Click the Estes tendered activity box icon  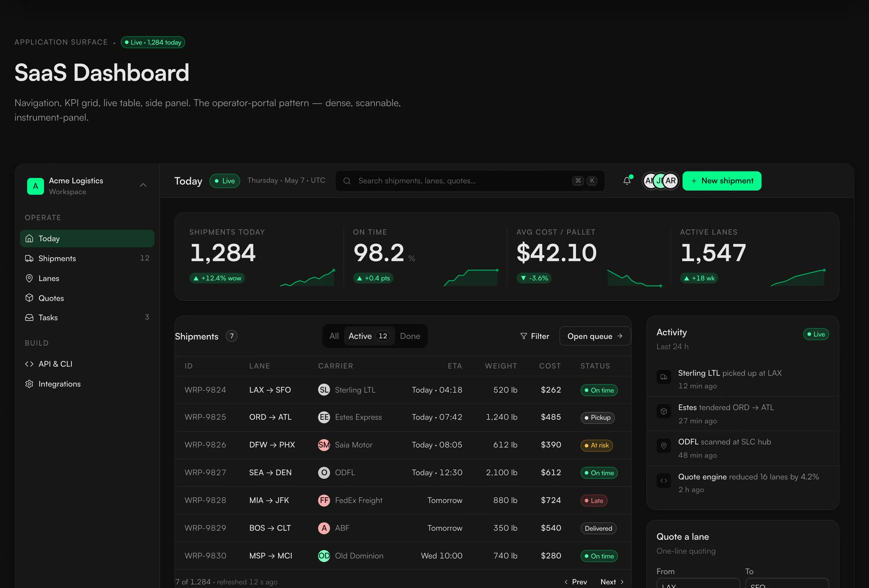[664, 411]
